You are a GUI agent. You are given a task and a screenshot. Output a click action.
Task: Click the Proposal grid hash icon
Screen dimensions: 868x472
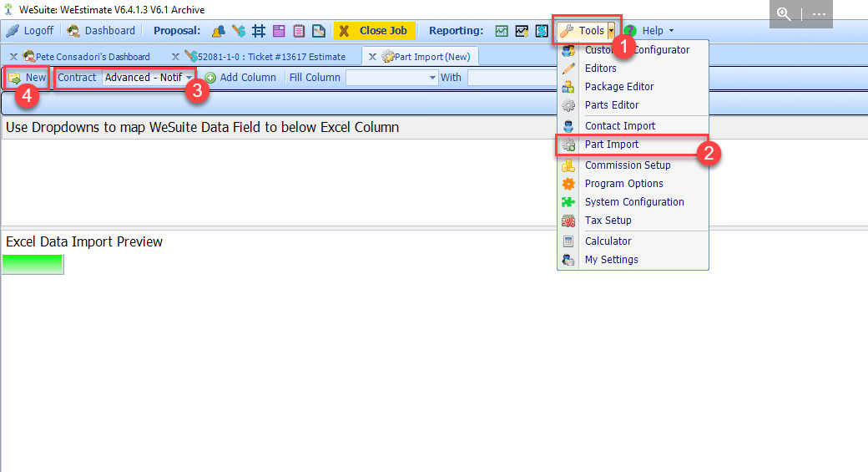point(259,31)
